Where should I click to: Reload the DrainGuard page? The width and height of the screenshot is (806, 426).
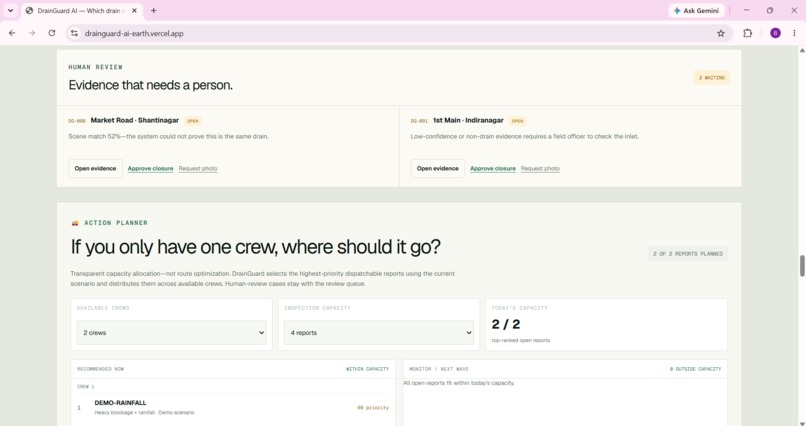tap(51, 33)
